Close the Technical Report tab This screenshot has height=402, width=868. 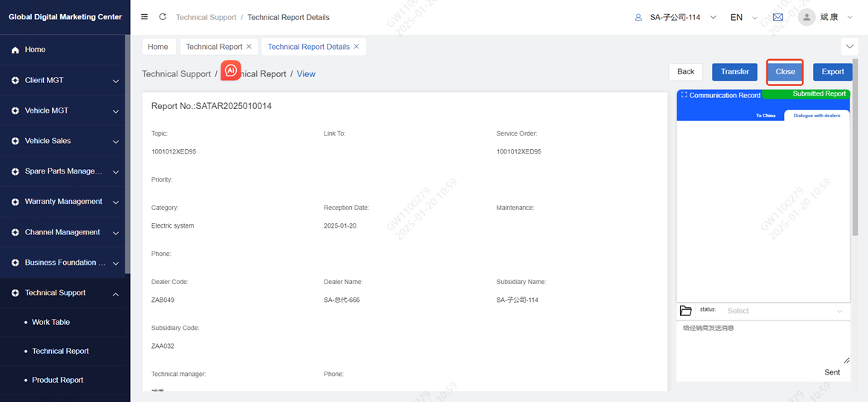pyautogui.click(x=249, y=47)
